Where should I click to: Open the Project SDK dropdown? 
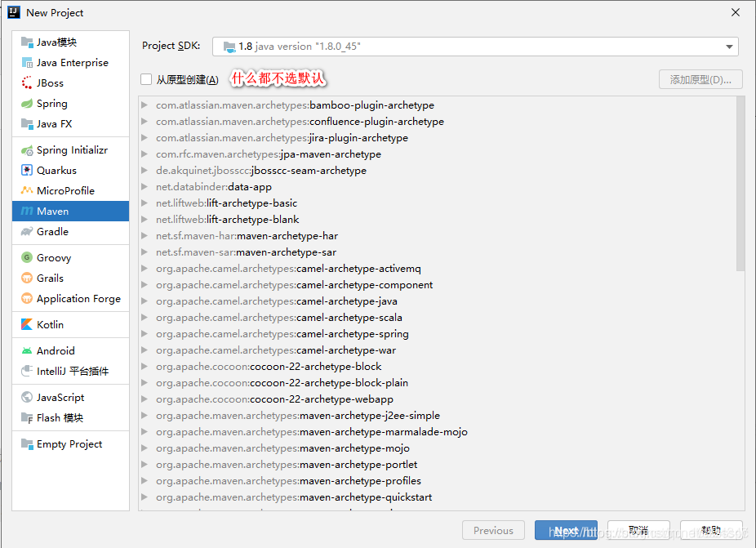coord(729,47)
